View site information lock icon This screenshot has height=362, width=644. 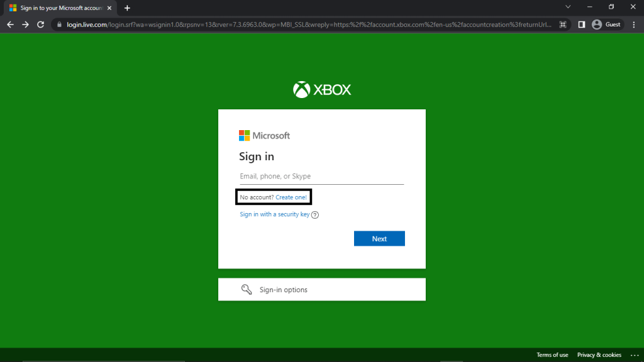(x=59, y=25)
